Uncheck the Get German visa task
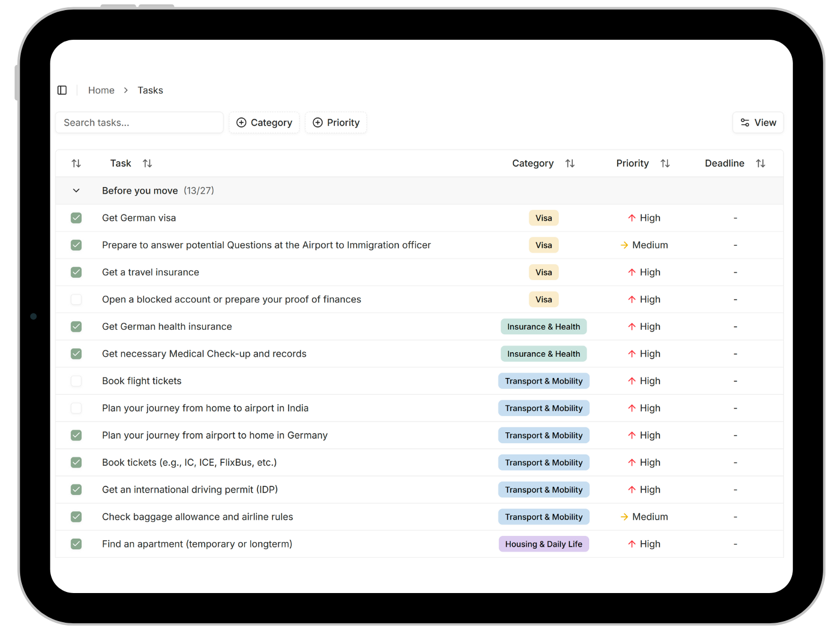 pos(76,218)
